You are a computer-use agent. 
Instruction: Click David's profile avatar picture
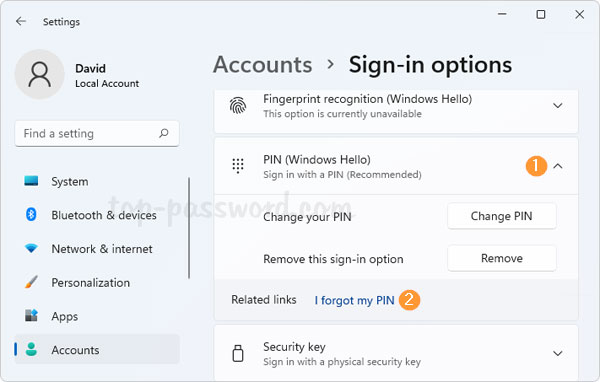pyautogui.click(x=39, y=74)
